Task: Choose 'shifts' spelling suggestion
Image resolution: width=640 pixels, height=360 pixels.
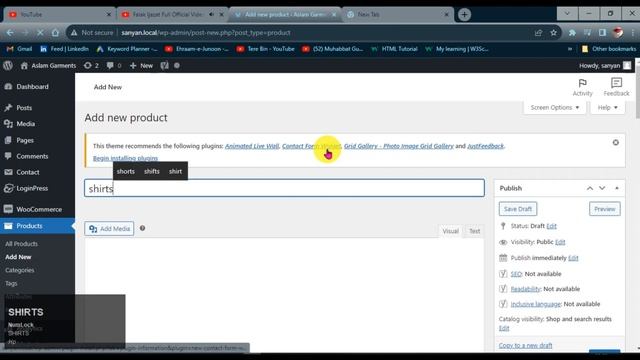Action: (x=152, y=171)
